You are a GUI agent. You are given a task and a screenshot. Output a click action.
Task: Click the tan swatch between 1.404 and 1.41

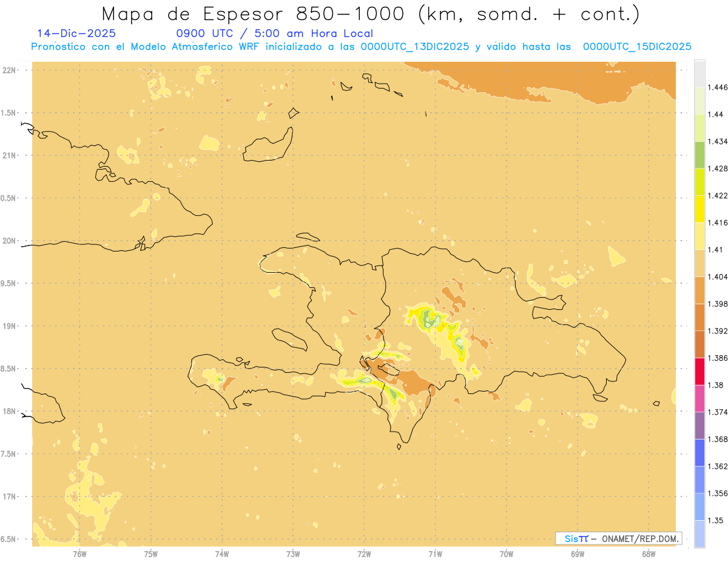(x=699, y=263)
